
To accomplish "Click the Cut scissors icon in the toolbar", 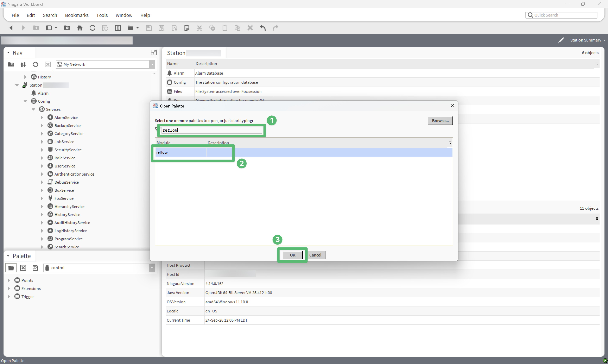I will [x=199, y=28].
